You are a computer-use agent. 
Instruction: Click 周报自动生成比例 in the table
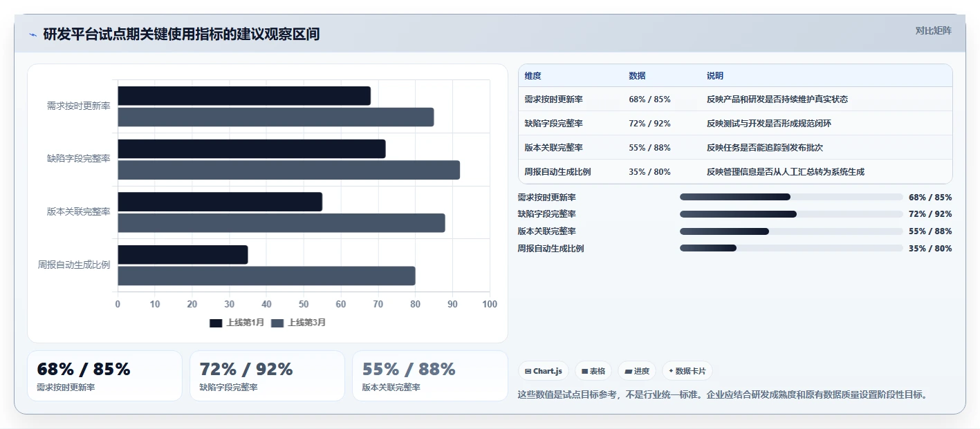click(557, 172)
